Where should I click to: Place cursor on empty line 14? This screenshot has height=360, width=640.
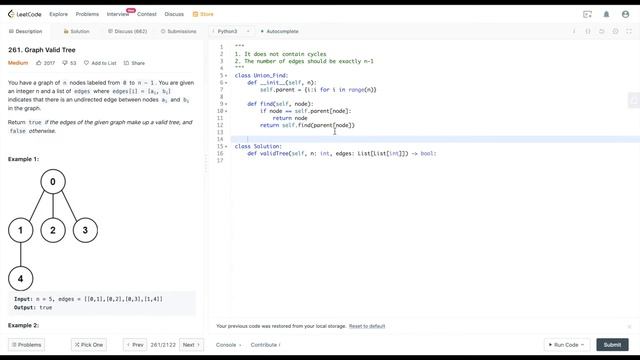click(x=435, y=139)
